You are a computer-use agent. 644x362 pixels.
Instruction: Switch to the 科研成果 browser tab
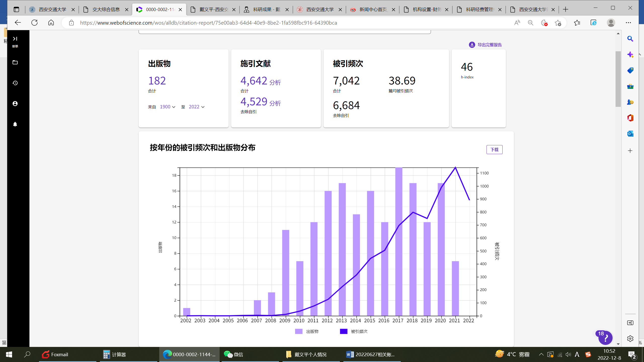266,10
